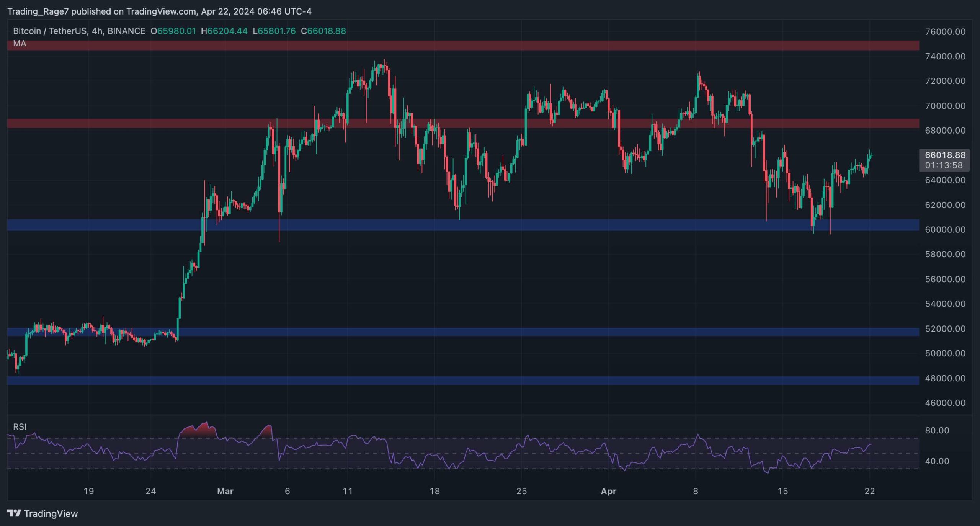Viewport: 980px width, 526px height.
Task: Click the 76000.00 price axis label
Action: point(945,32)
